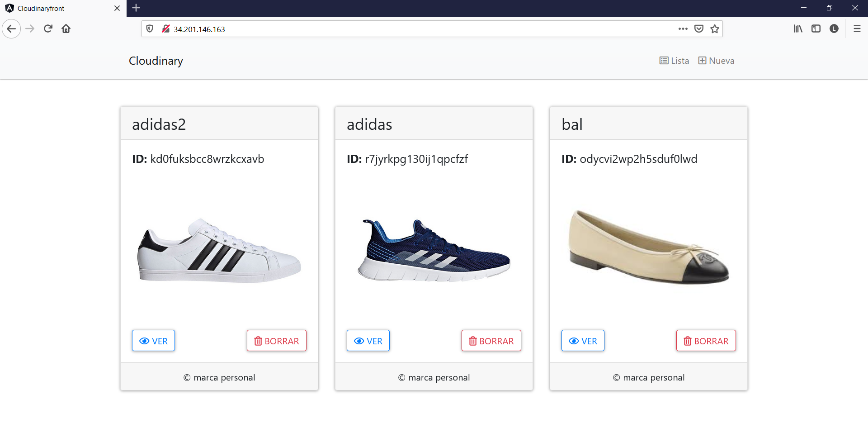Screen dimensions: 868x433
Task: Open a new browser tab
Action: tap(136, 8)
